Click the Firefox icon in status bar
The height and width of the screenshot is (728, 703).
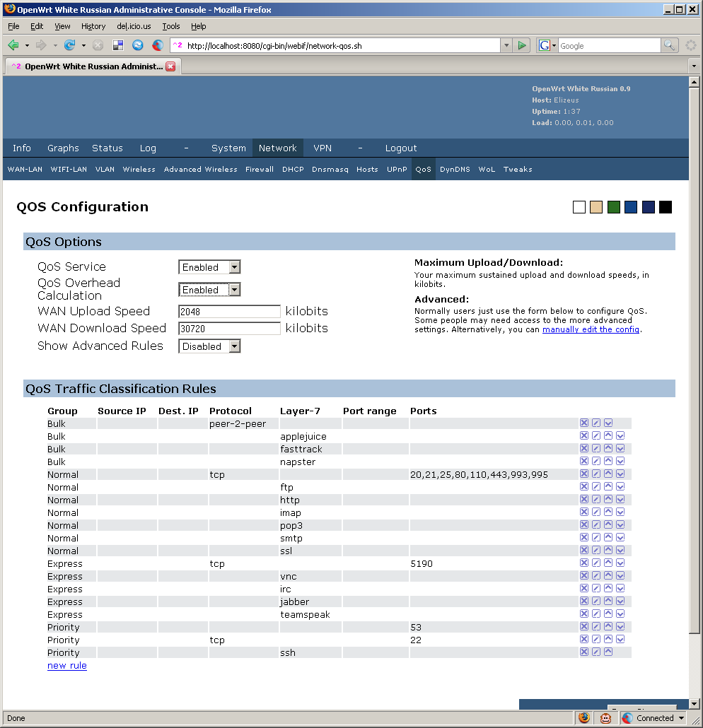[x=584, y=718]
